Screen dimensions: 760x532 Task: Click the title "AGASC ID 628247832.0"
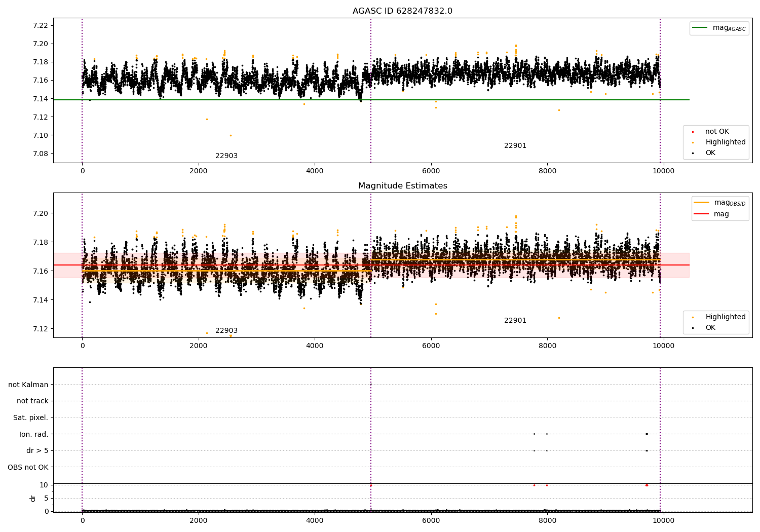click(402, 11)
